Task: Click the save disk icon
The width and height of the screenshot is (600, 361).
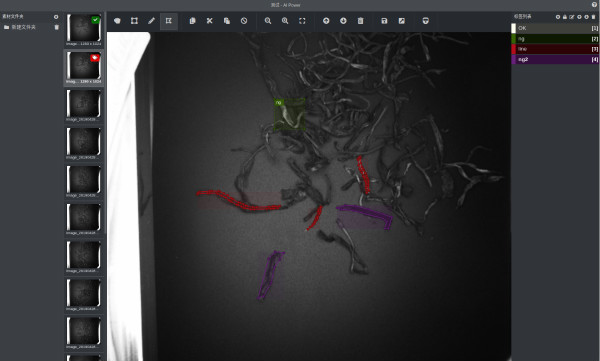Action: [384, 21]
